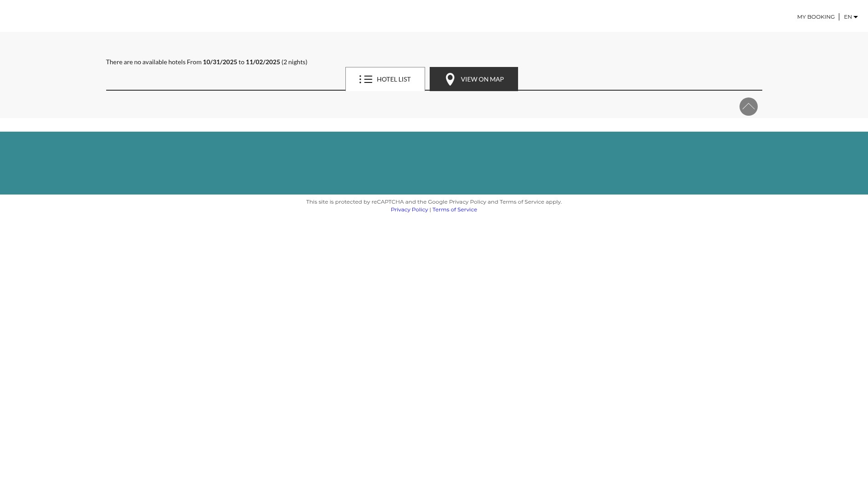Click the back-to-top arrow button

(749, 107)
